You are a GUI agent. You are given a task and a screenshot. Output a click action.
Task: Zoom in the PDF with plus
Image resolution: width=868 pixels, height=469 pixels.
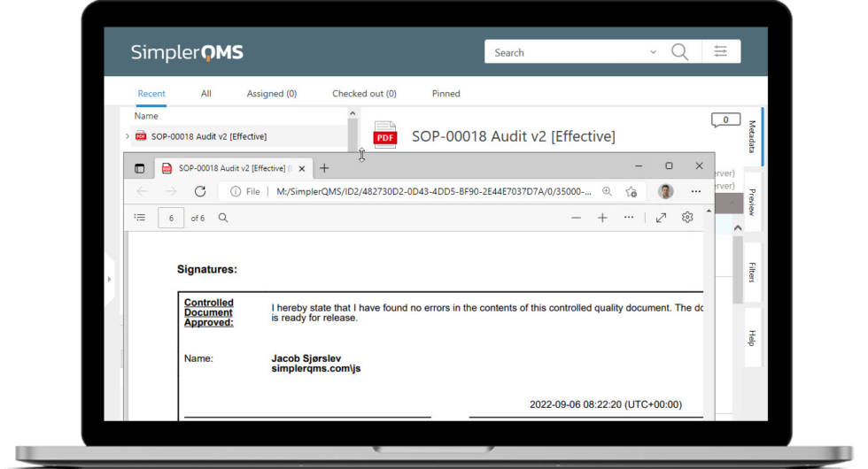coord(602,218)
